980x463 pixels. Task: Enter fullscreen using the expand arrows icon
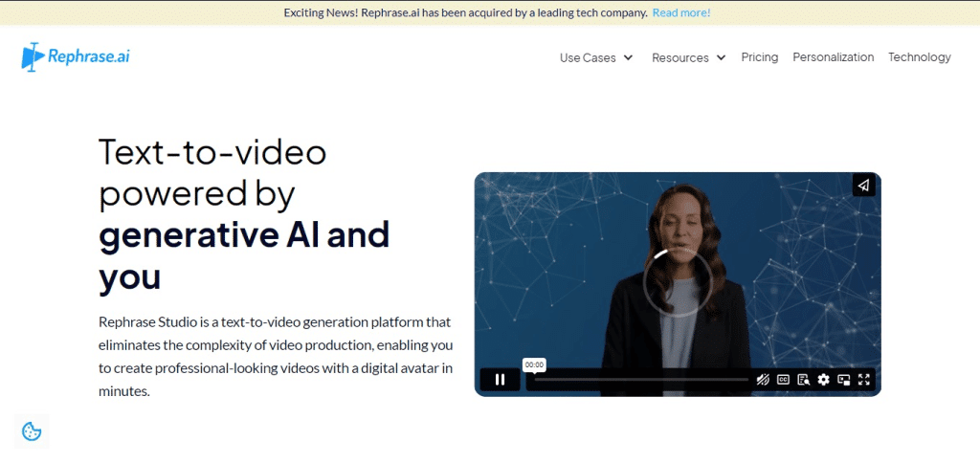tap(864, 379)
